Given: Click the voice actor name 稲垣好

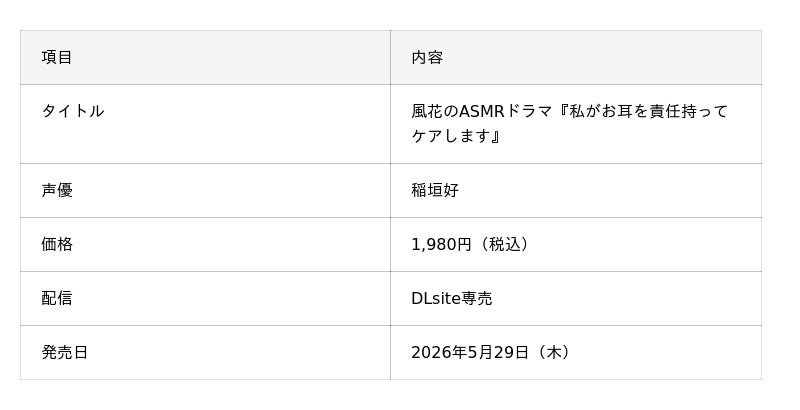Looking at the screenshot, I should pos(435,190).
